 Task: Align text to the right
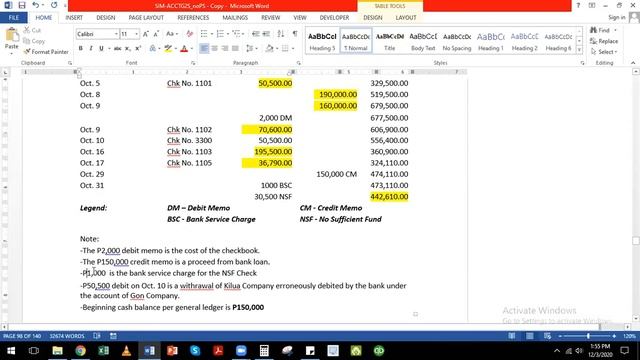coord(225,49)
